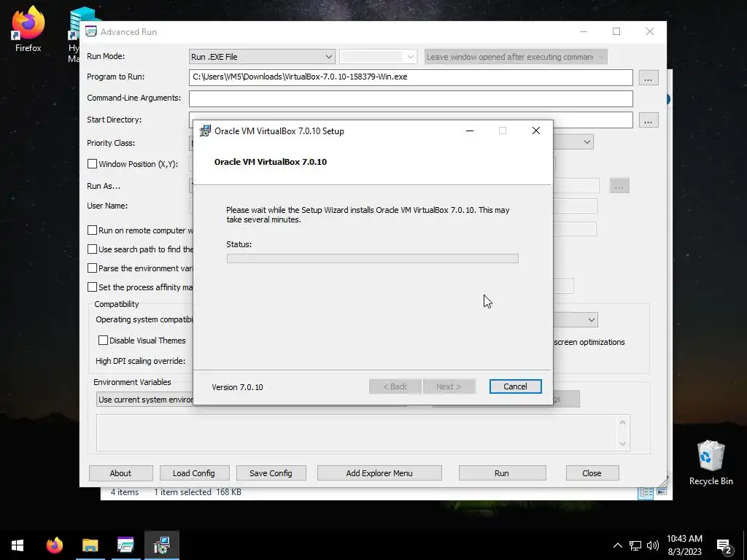Image resolution: width=747 pixels, height=560 pixels.
Task: Click Add Explorer Menu
Action: [379, 473]
